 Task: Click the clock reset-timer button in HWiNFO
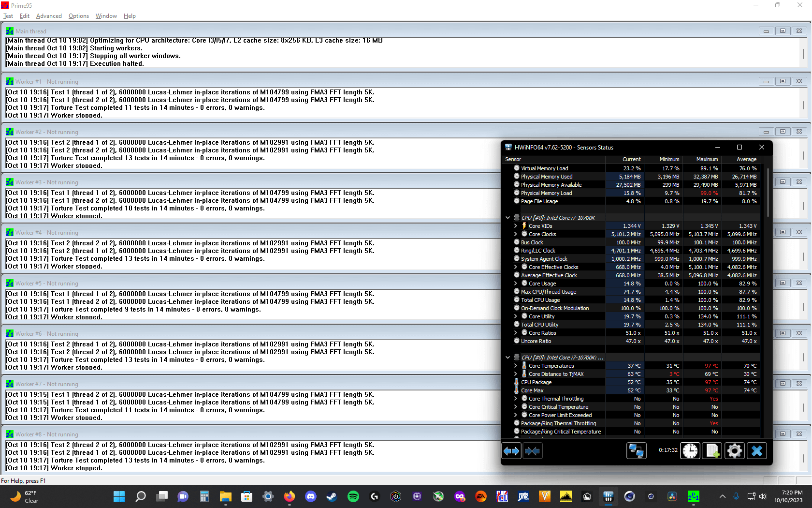690,451
